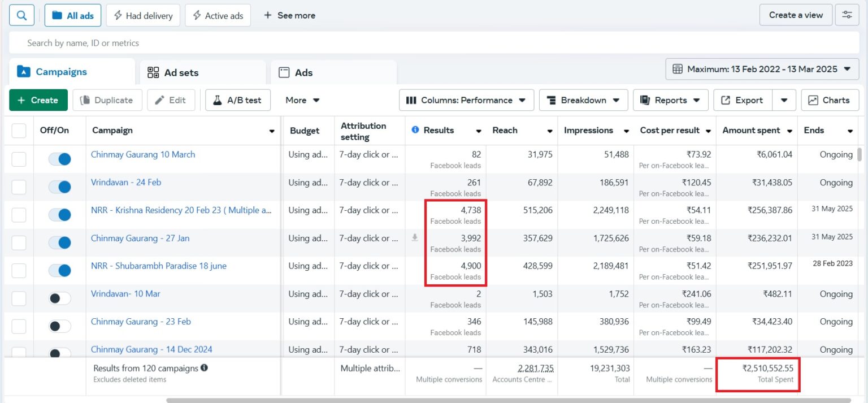
Task: Open the filter customization sliders icon
Action: click(x=847, y=15)
